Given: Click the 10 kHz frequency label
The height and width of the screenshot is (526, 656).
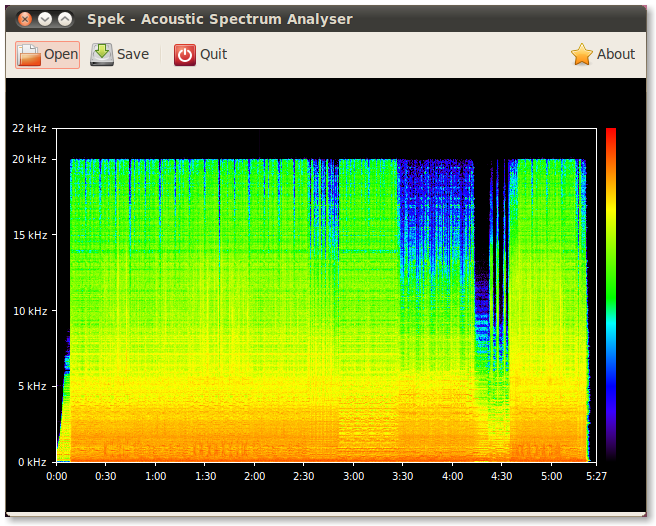Looking at the screenshot, I should point(30,311).
